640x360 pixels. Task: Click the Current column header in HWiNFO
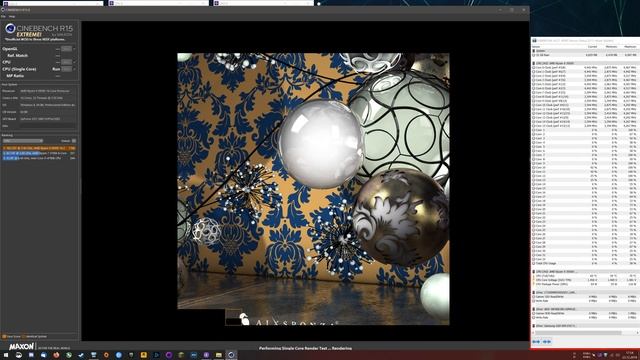point(592,47)
